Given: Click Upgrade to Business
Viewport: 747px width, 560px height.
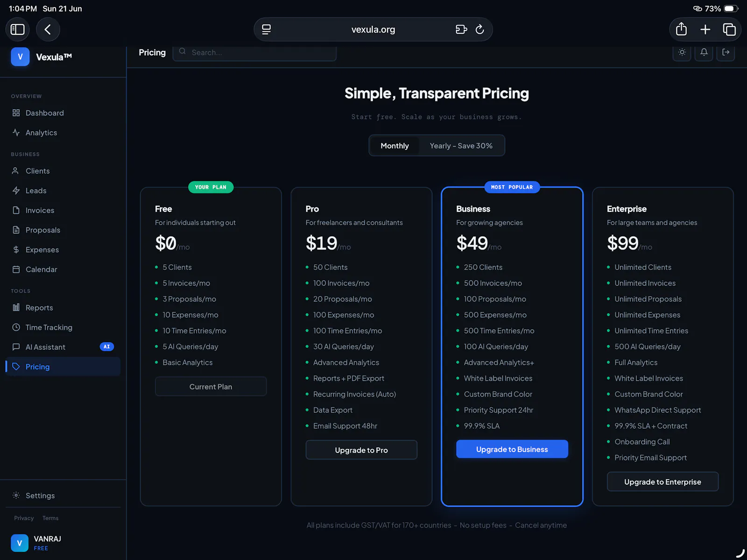Looking at the screenshot, I should [512, 449].
